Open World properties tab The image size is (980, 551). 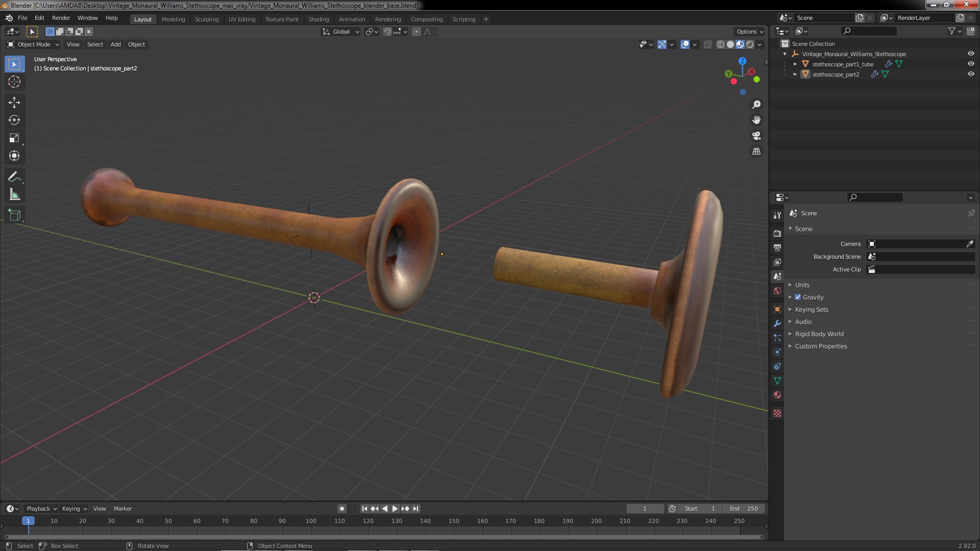tap(777, 291)
